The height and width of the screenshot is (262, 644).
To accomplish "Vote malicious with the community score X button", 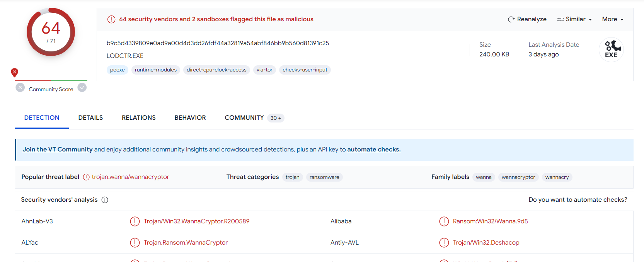I will coord(20,88).
